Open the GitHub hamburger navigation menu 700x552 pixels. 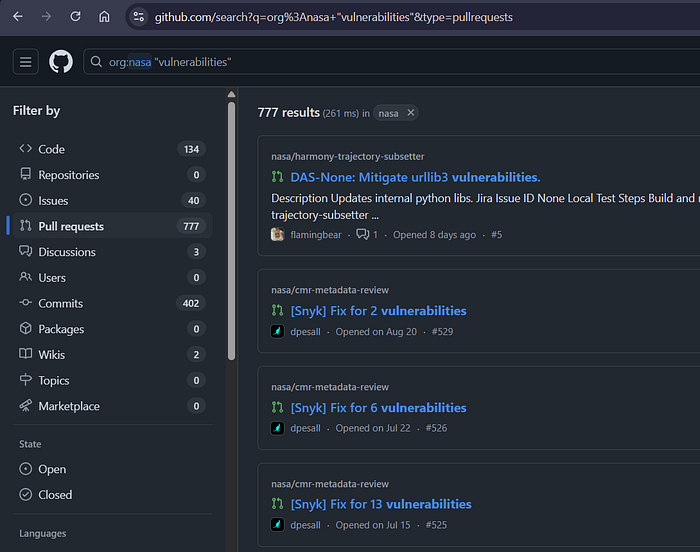click(x=25, y=62)
